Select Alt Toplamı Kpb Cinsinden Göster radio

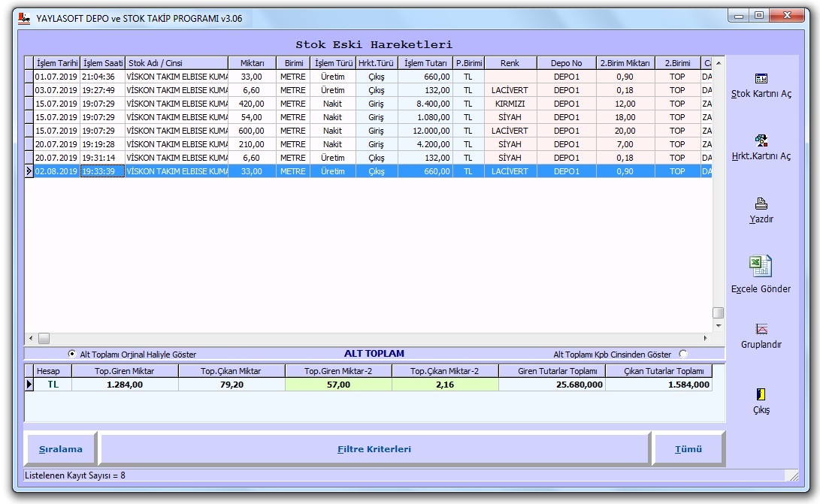tap(683, 354)
